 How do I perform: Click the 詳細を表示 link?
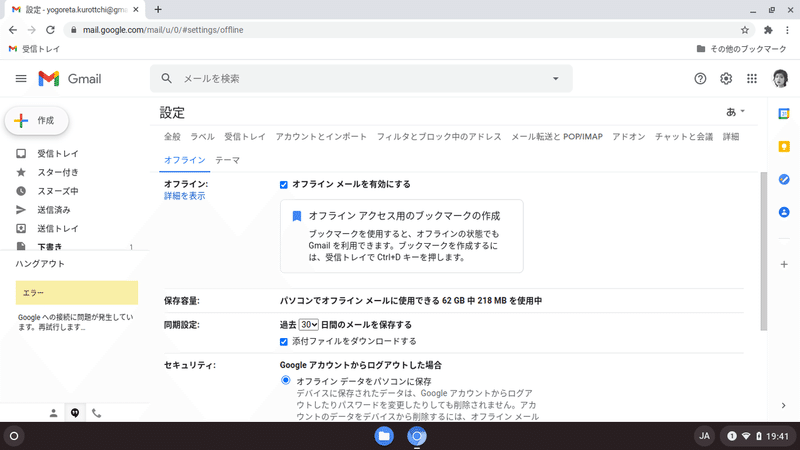[184, 196]
